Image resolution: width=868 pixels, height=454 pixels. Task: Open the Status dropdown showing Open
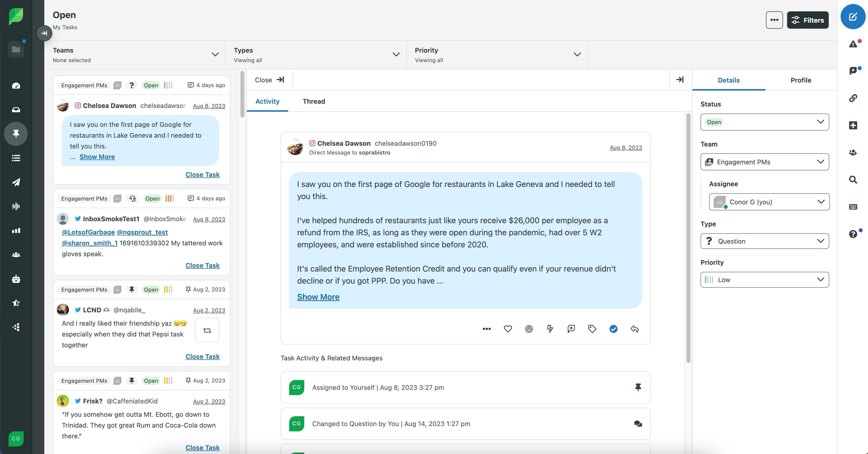point(764,122)
